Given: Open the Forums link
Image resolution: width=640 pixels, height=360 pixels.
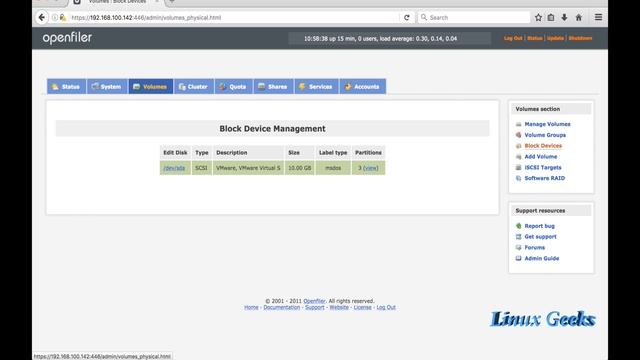Looking at the screenshot, I should pyautogui.click(x=534, y=247).
